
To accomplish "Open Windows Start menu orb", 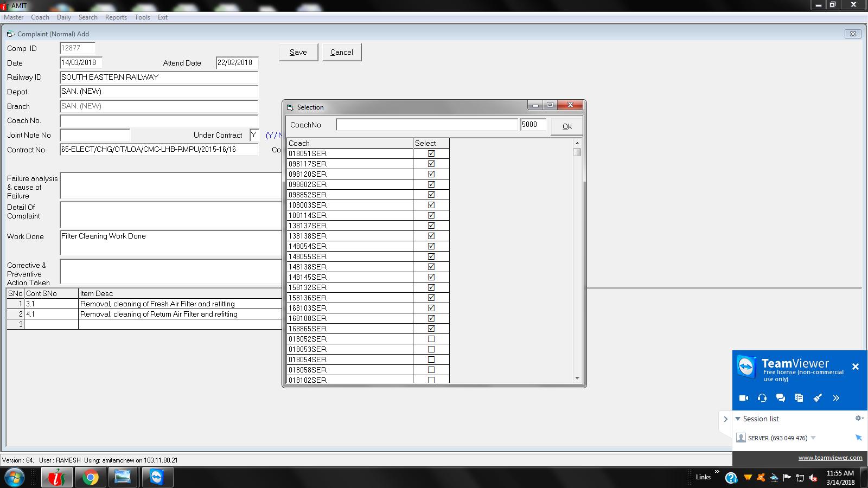I will pos(14,478).
